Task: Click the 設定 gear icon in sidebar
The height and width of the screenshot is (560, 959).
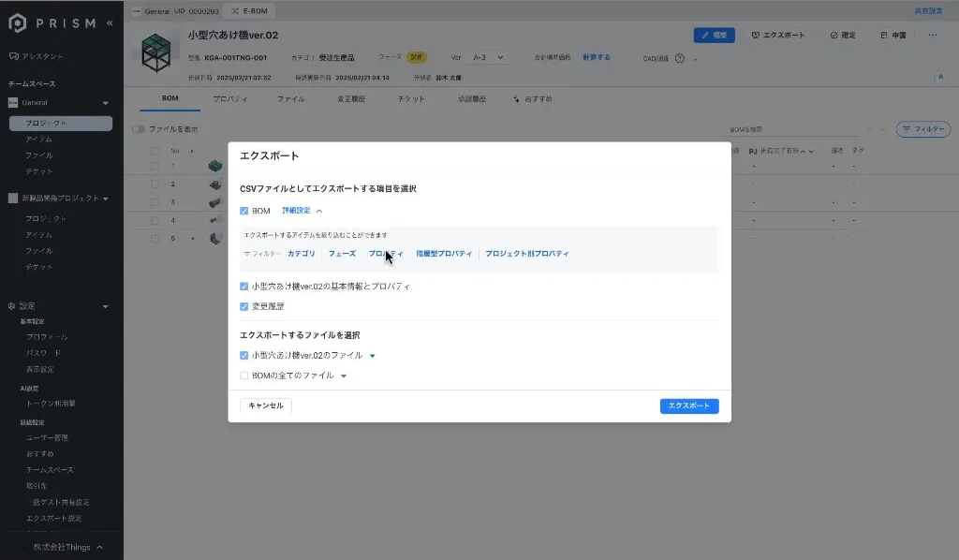Action: [x=12, y=306]
